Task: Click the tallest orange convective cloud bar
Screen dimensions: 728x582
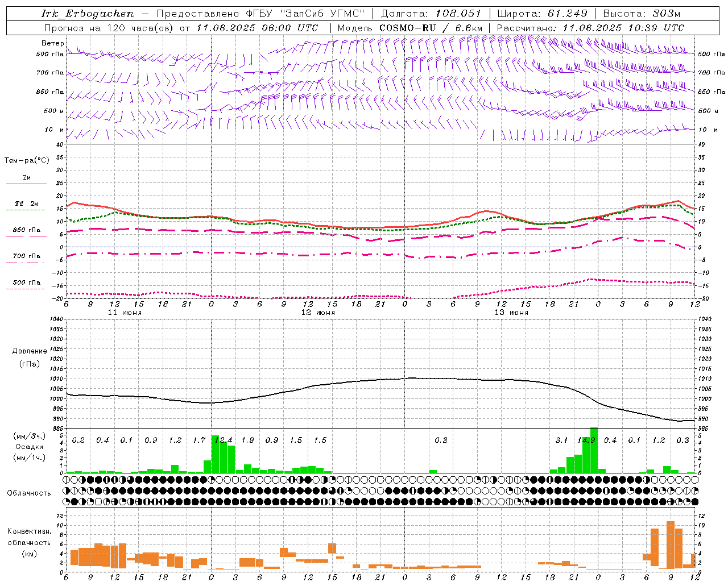Action: 671,544
